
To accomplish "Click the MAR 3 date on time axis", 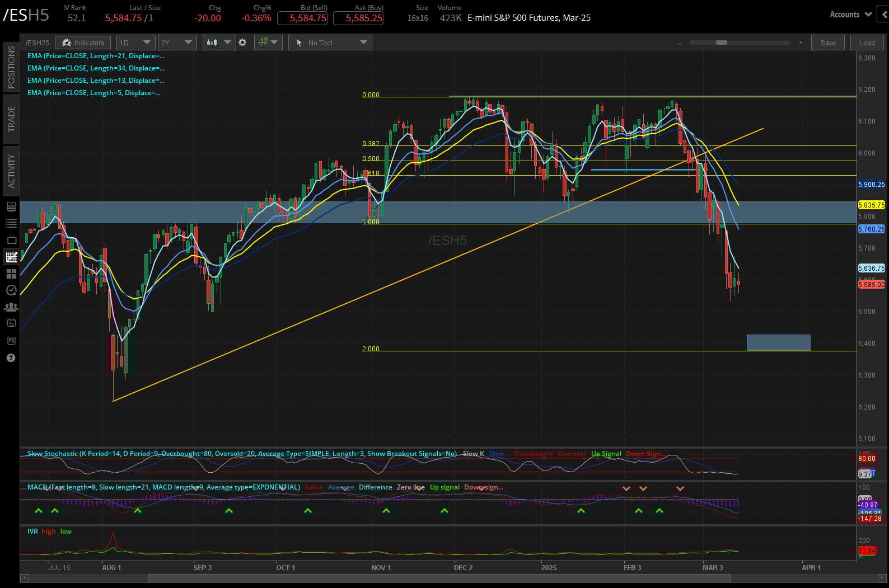I will [x=713, y=568].
